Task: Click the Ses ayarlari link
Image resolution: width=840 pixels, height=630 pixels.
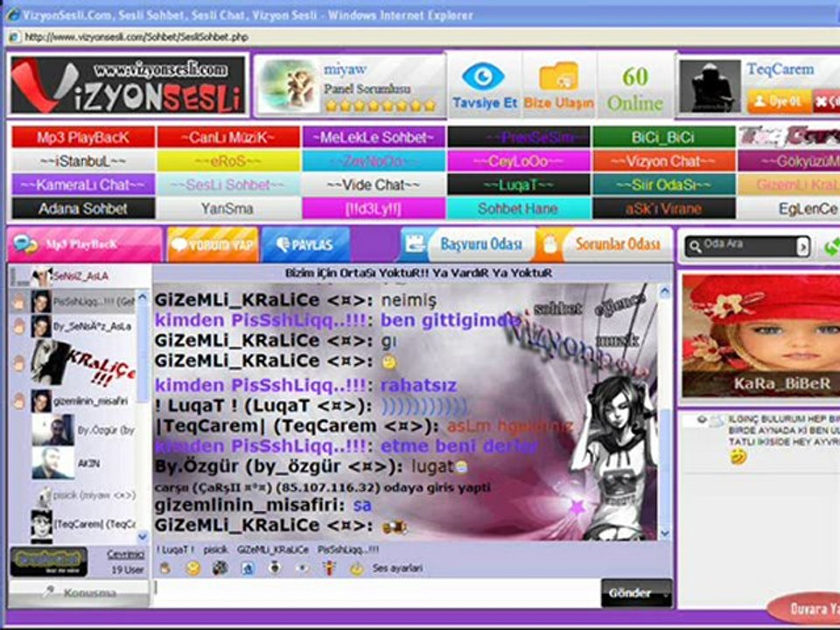Action: (x=397, y=569)
